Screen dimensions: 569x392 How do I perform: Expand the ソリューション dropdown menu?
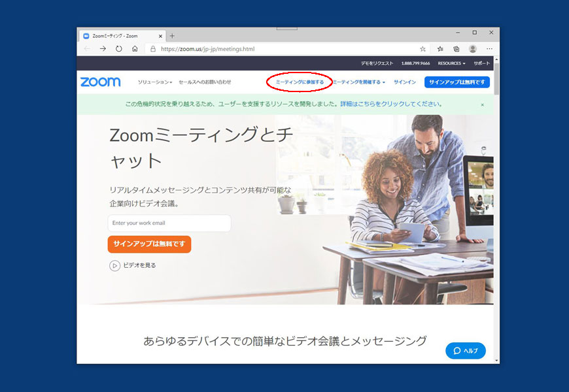[x=155, y=82]
